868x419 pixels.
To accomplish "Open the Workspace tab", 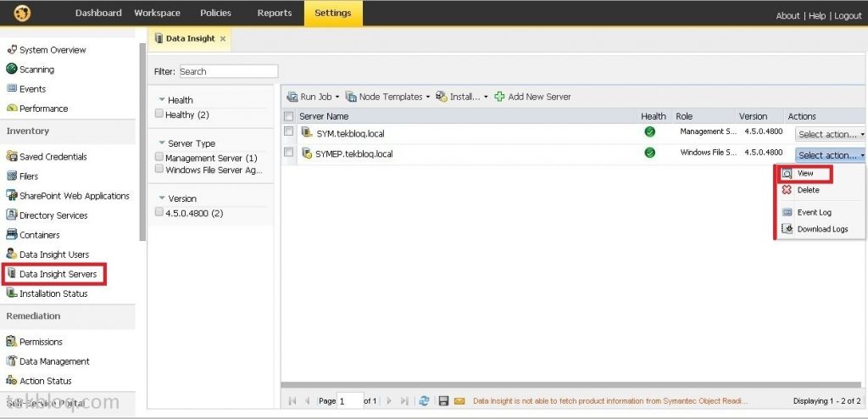I will [157, 13].
